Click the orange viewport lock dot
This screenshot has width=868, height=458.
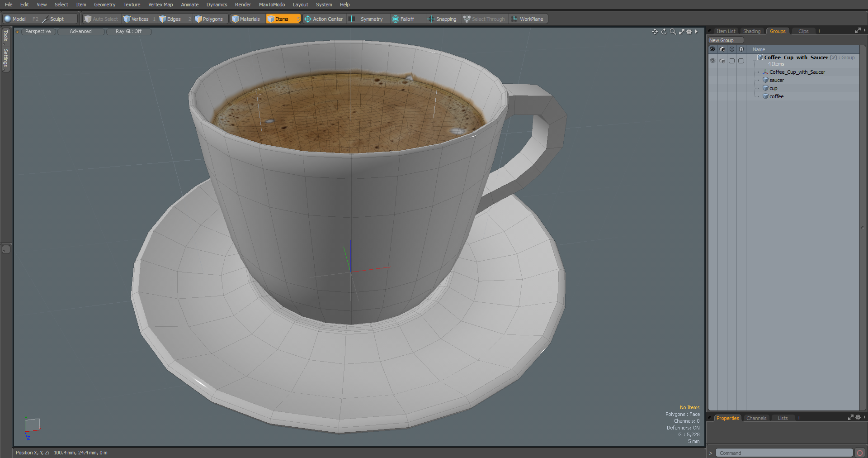coord(17,32)
